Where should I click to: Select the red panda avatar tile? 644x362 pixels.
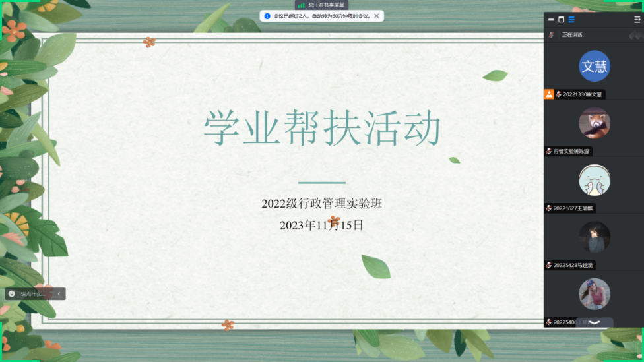pos(595,123)
